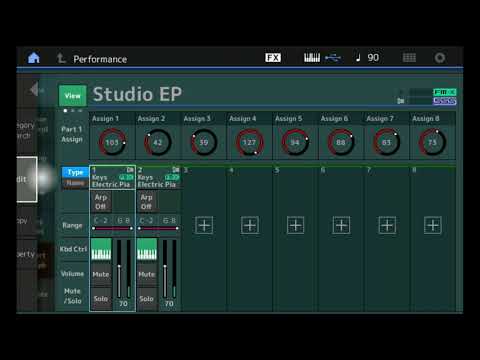Select the Assign 5 knob
This screenshot has width=480, height=360.
[x=295, y=142]
